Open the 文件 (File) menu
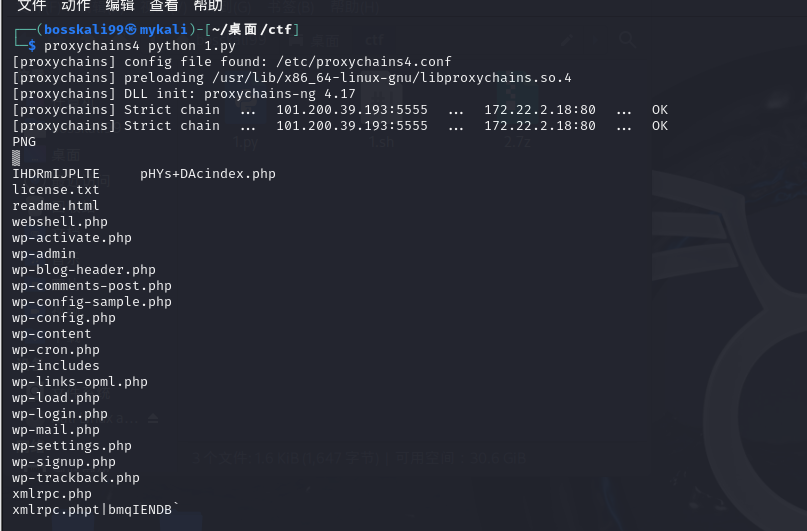Viewport: 807px width, 531px height. tap(32, 6)
